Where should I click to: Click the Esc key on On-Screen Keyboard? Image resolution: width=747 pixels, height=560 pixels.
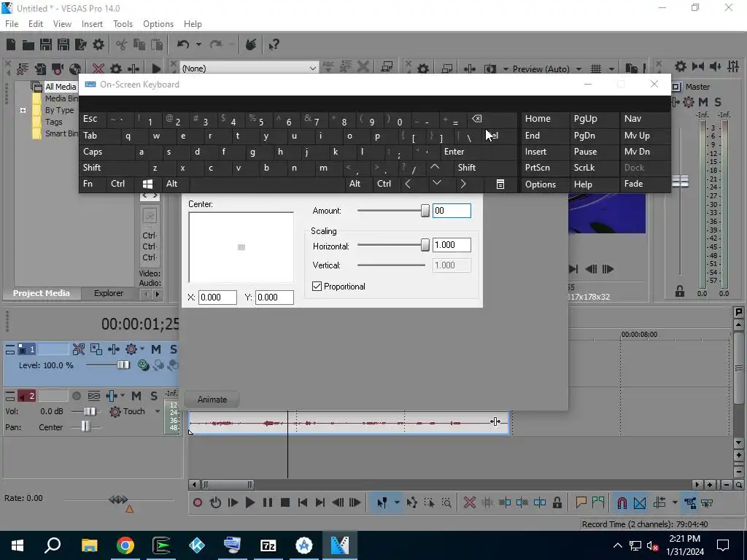(x=93, y=119)
